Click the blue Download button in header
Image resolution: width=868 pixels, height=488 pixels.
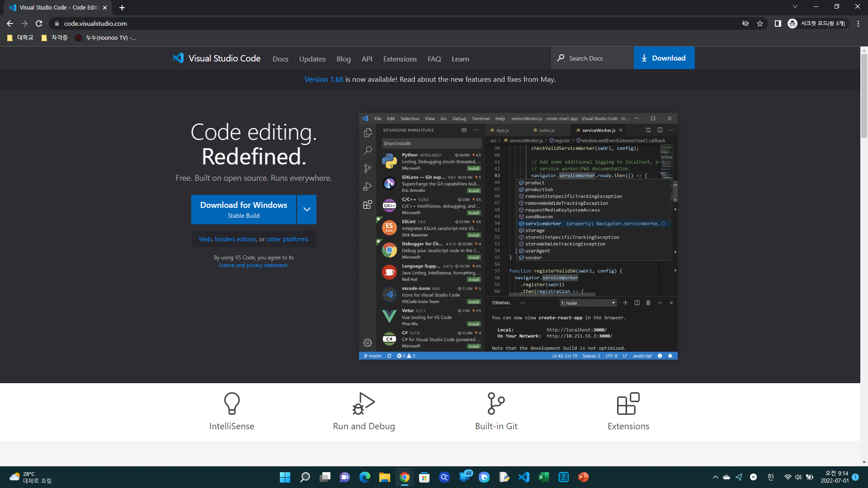click(x=664, y=58)
